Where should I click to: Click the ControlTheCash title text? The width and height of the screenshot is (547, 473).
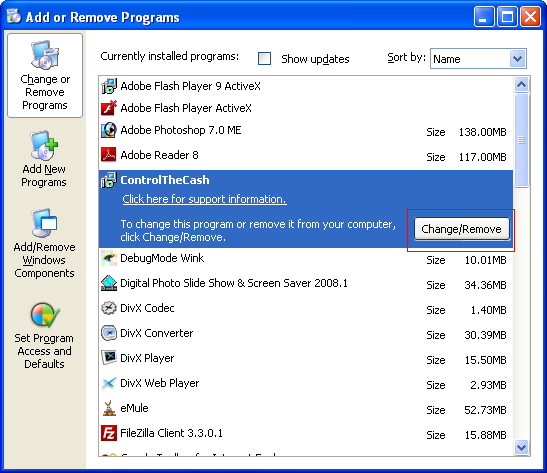click(165, 180)
